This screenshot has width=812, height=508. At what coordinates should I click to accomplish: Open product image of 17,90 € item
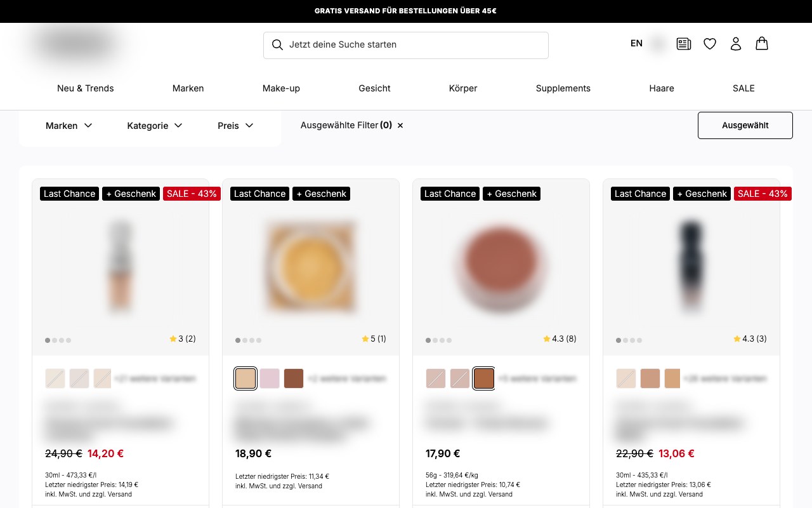pyautogui.click(x=501, y=267)
